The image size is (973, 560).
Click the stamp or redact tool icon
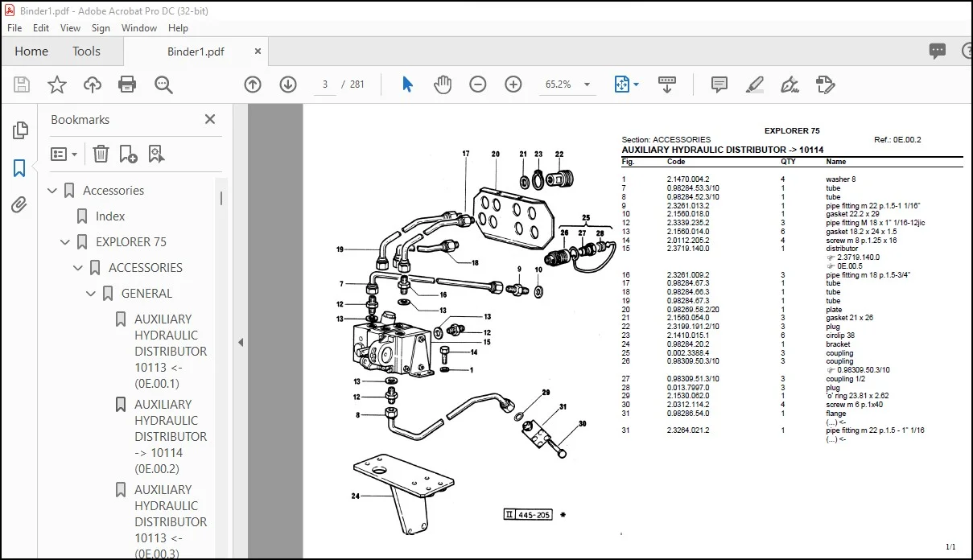825,84
